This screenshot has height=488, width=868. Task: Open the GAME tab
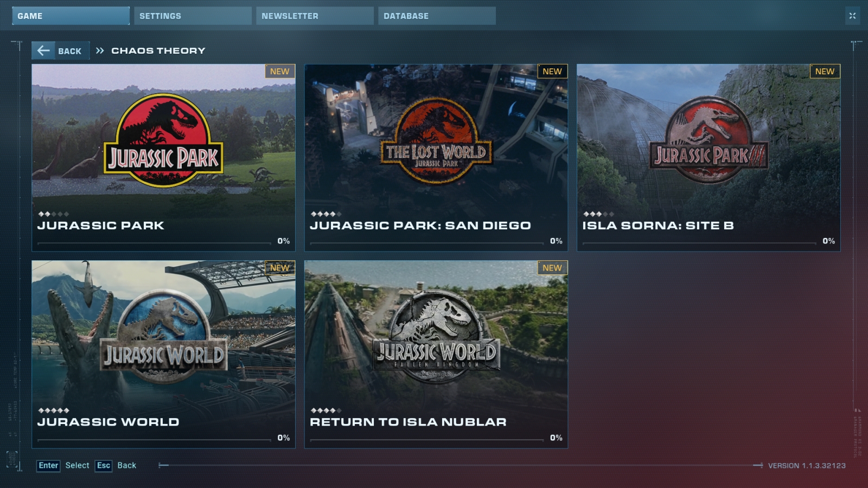[71, 16]
